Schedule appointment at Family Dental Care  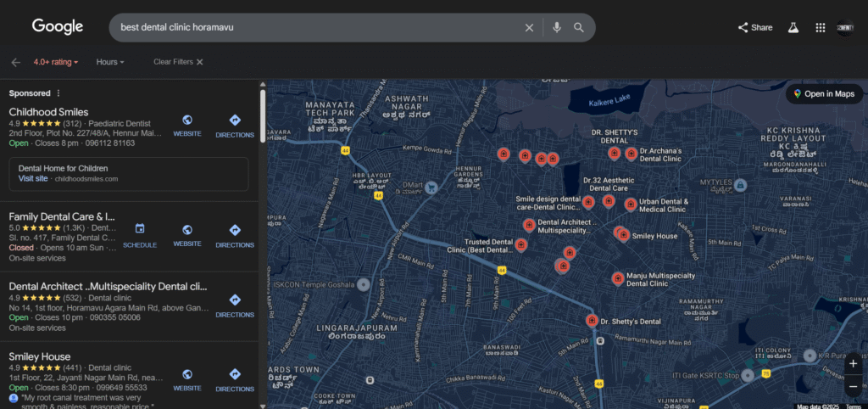(140, 234)
